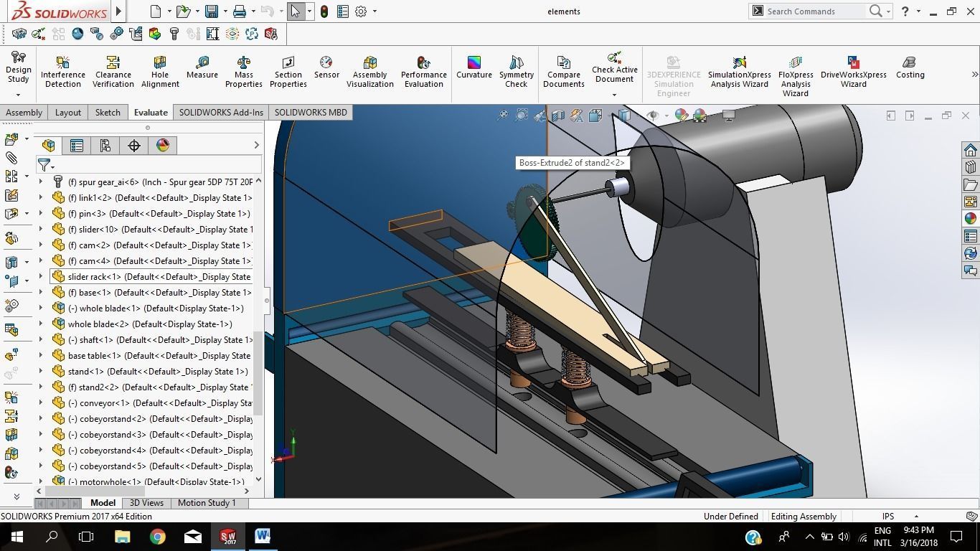
Task: Start FloXpress Analysis Wizard
Action: (796, 76)
